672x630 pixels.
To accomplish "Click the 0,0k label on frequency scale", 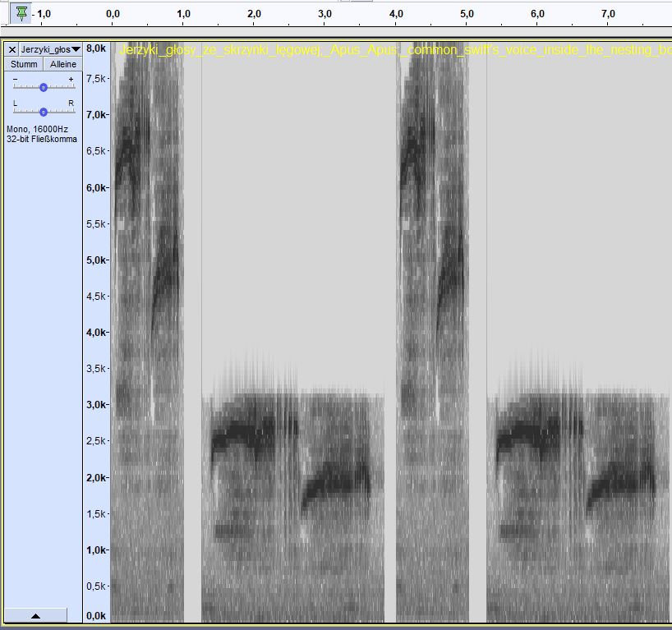I will coord(97,615).
